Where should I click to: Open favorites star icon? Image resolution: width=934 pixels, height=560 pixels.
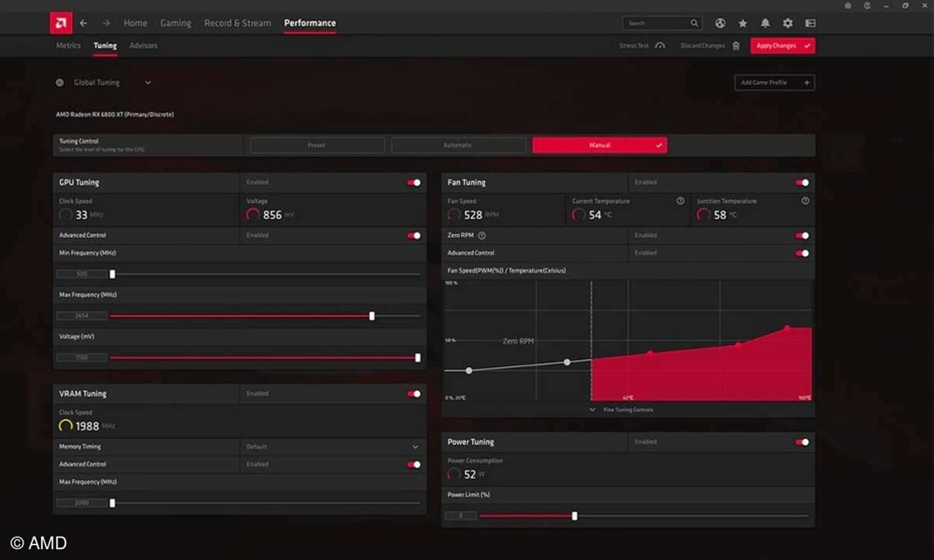pyautogui.click(x=743, y=23)
